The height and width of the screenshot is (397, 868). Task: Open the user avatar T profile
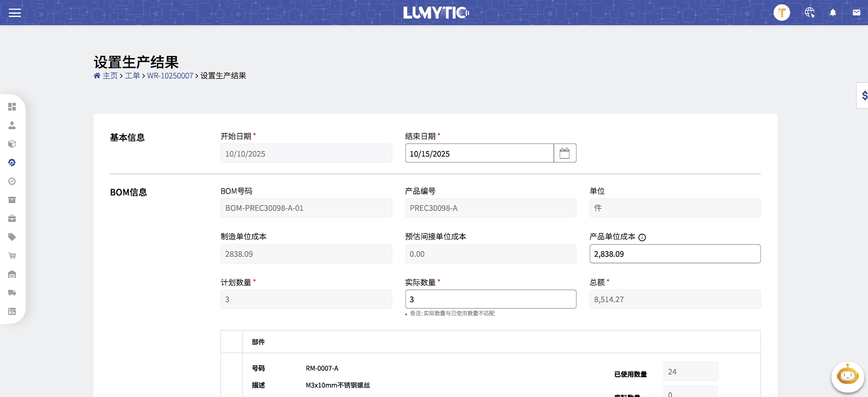click(x=782, y=13)
